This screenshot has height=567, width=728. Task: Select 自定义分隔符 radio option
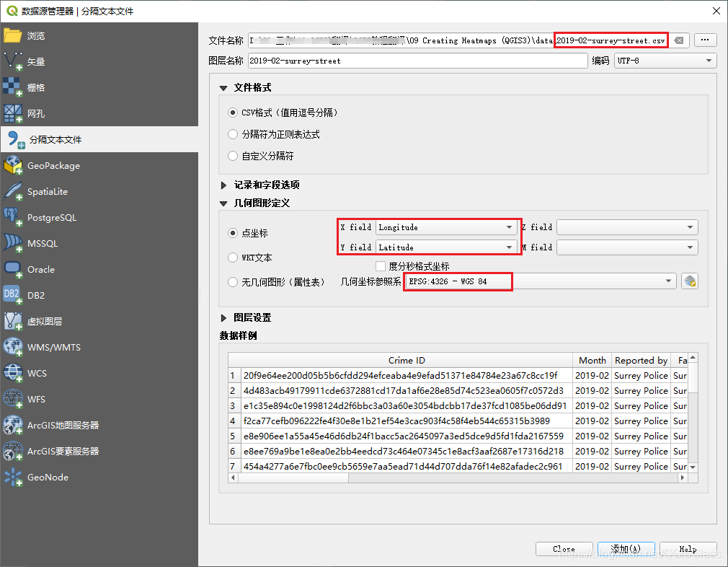tap(233, 156)
